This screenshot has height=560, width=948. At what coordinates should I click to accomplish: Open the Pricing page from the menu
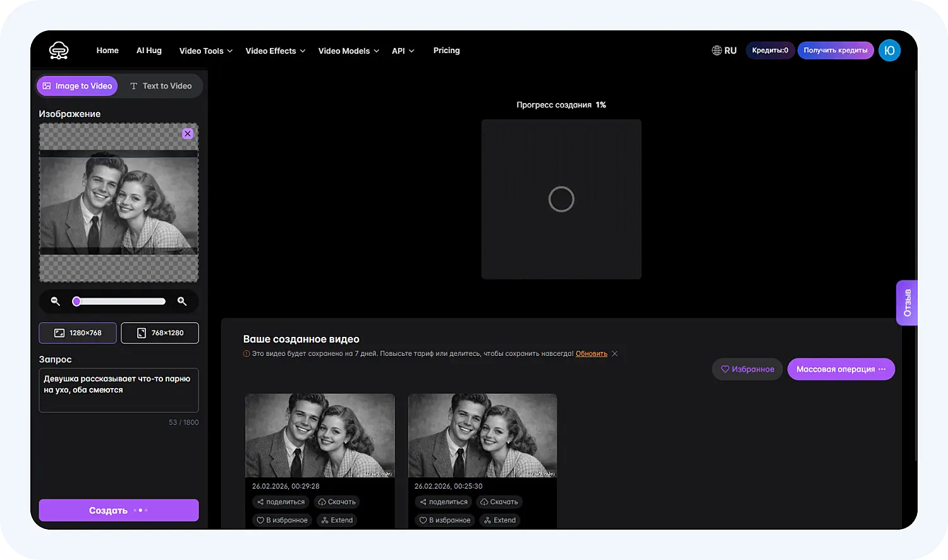tap(446, 51)
